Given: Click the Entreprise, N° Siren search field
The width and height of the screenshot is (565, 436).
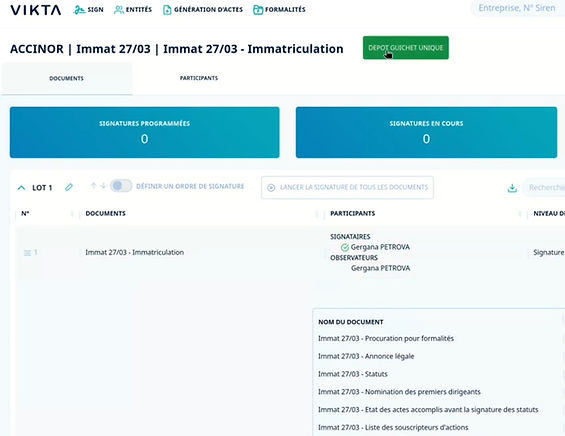Looking at the screenshot, I should click(x=518, y=8).
